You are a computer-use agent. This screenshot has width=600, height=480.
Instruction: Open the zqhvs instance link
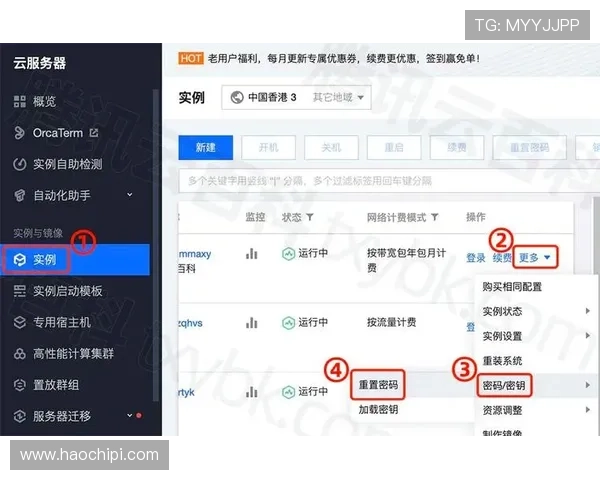pyautogui.click(x=190, y=323)
